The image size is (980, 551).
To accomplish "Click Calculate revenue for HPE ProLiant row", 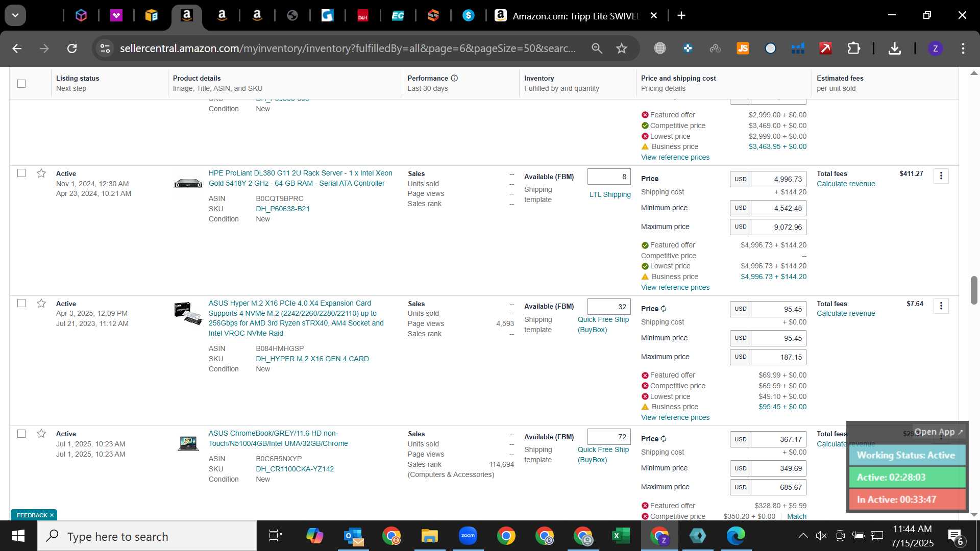I will 846,184.
